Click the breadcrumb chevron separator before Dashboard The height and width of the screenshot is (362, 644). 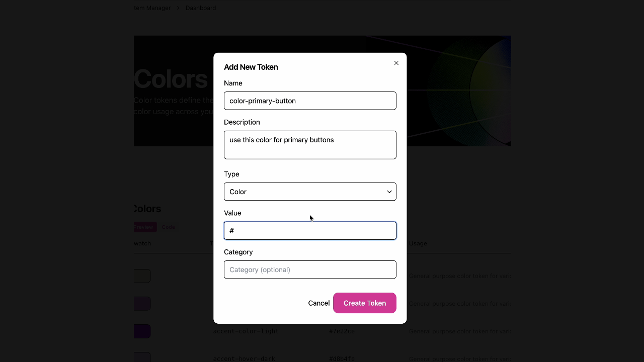pos(178,8)
